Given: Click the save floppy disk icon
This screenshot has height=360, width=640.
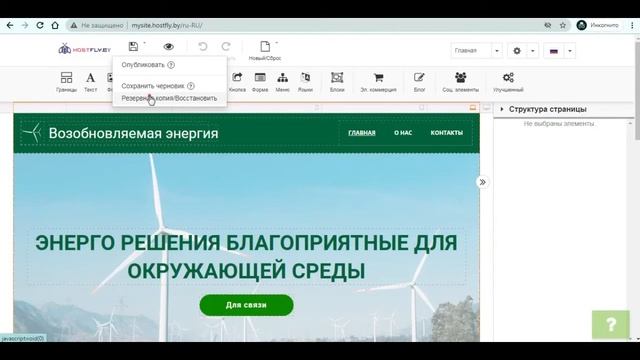Looking at the screenshot, I should pyautogui.click(x=133, y=47).
